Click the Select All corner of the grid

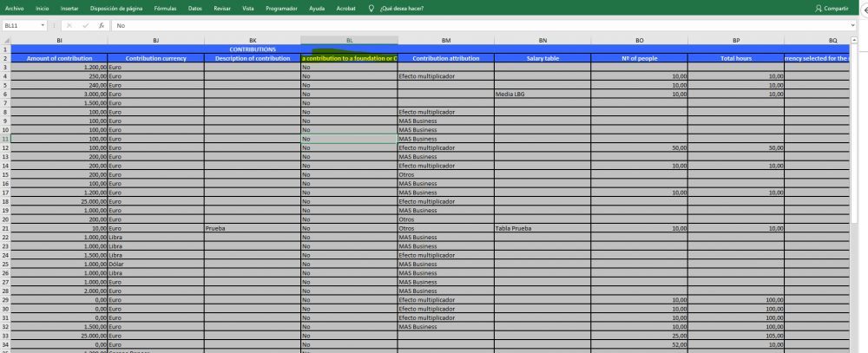coord(4,40)
